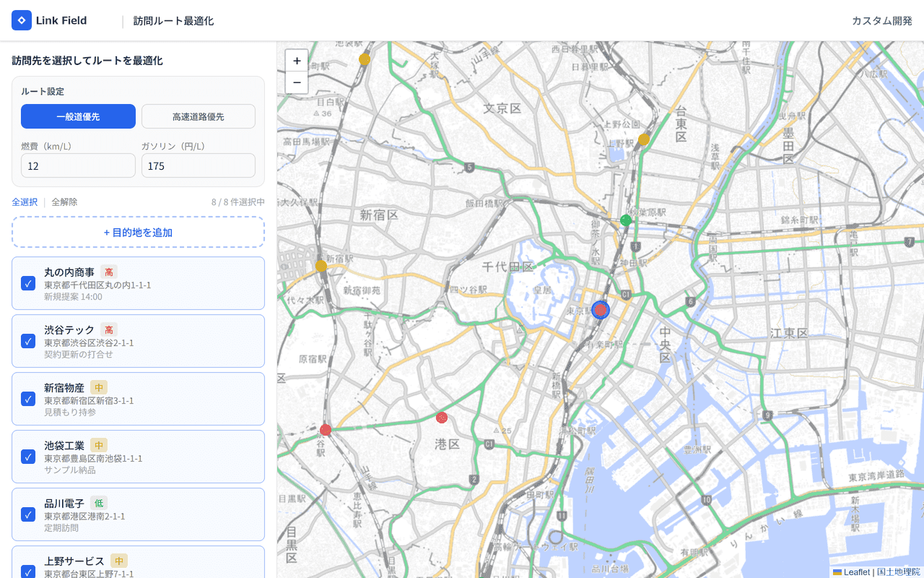Click the 高 priority badge on 丸の内商事

(x=109, y=272)
